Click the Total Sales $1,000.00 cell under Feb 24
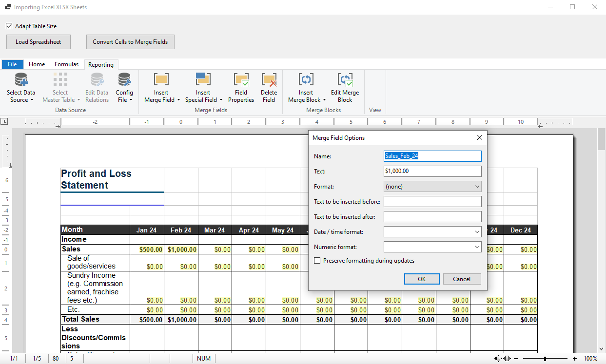606x364 pixels. coord(182,320)
